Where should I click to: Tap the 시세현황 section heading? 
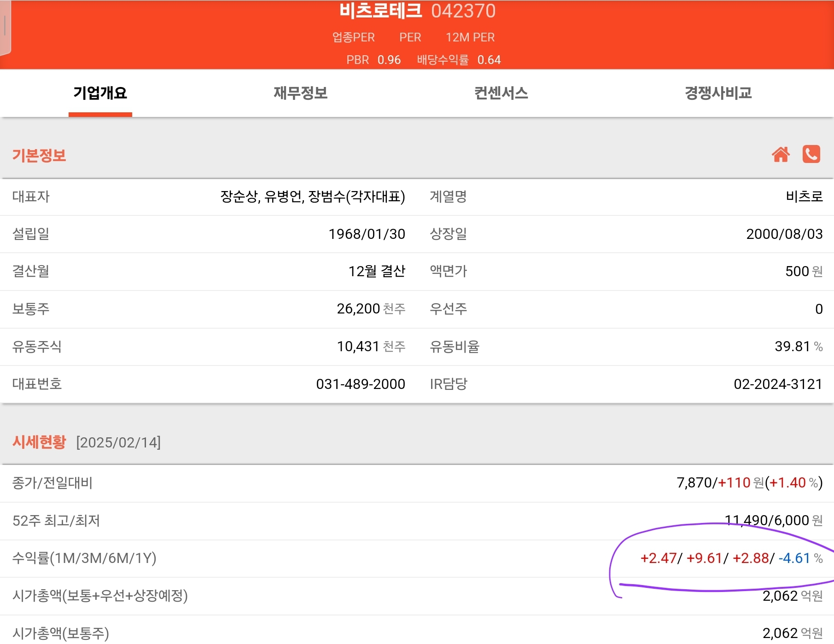pyautogui.click(x=39, y=442)
